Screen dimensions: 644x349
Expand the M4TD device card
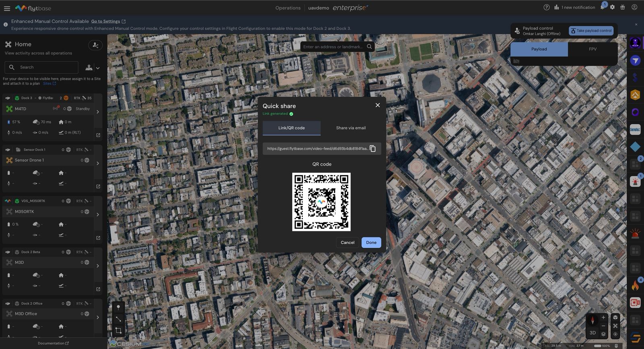coord(98,112)
